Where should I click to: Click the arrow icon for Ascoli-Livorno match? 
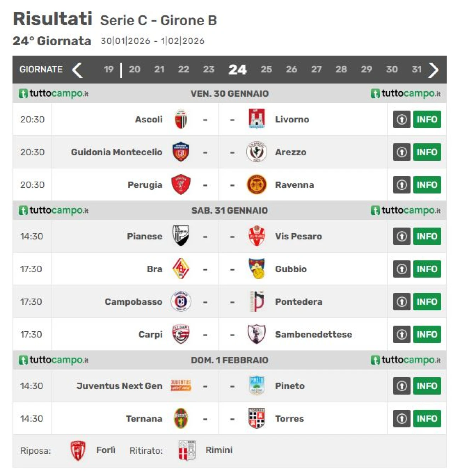click(401, 119)
